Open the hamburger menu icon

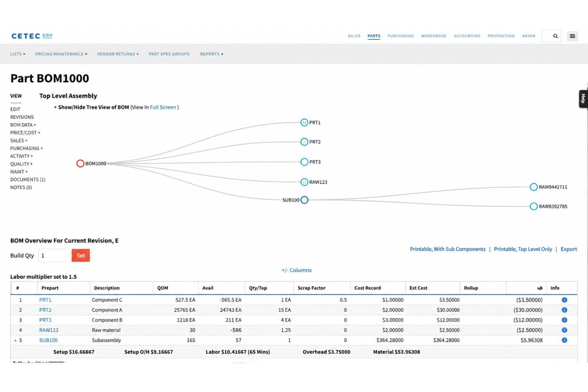point(573,36)
